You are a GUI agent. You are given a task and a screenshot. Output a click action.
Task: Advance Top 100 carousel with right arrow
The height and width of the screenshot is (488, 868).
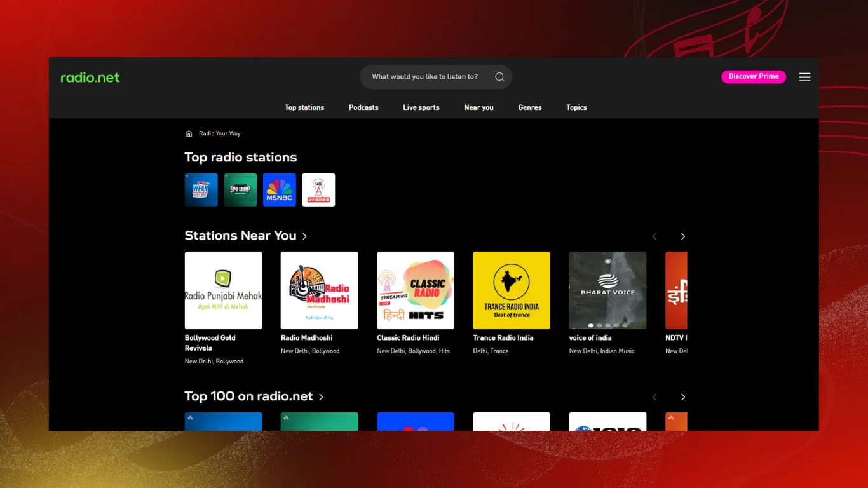(x=683, y=397)
